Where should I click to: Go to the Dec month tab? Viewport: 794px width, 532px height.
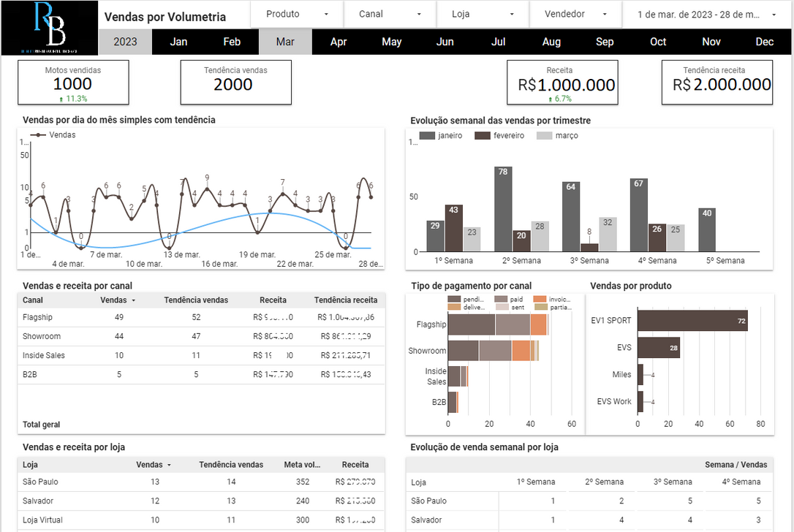(765, 42)
